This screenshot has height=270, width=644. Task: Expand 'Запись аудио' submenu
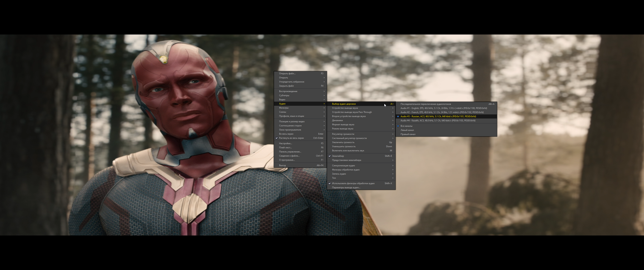361,174
